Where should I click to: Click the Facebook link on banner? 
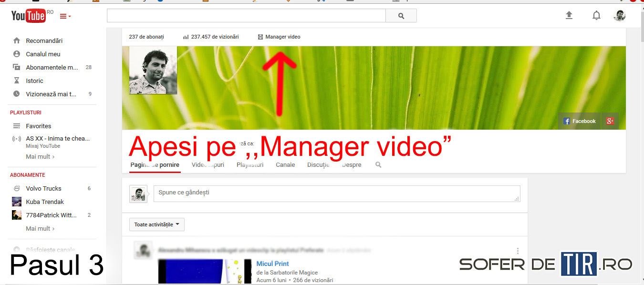pyautogui.click(x=580, y=121)
